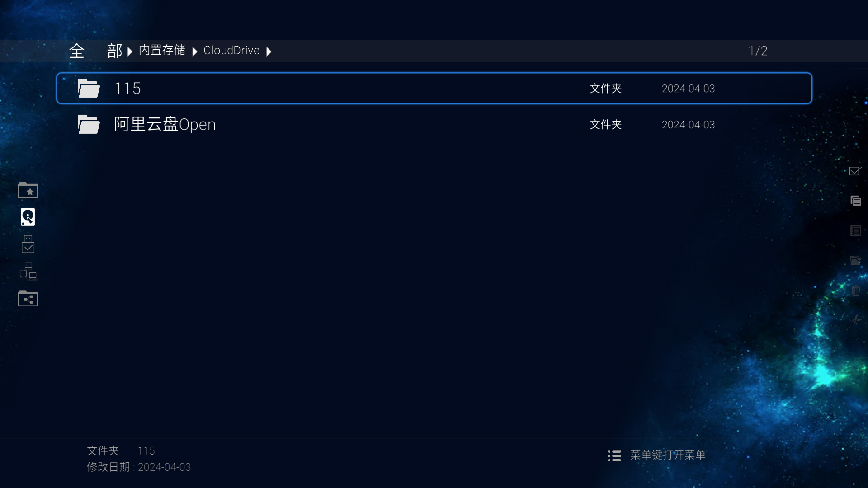Open the shared-folder sidebar icon
Image resolution: width=868 pixels, height=488 pixels.
[28, 298]
